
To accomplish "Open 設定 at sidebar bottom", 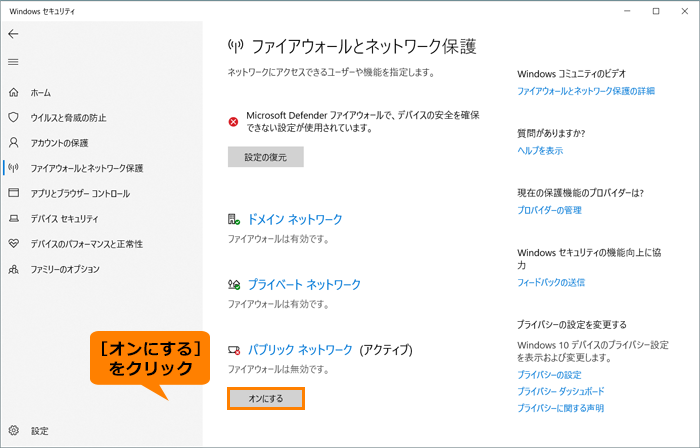I will point(39,431).
